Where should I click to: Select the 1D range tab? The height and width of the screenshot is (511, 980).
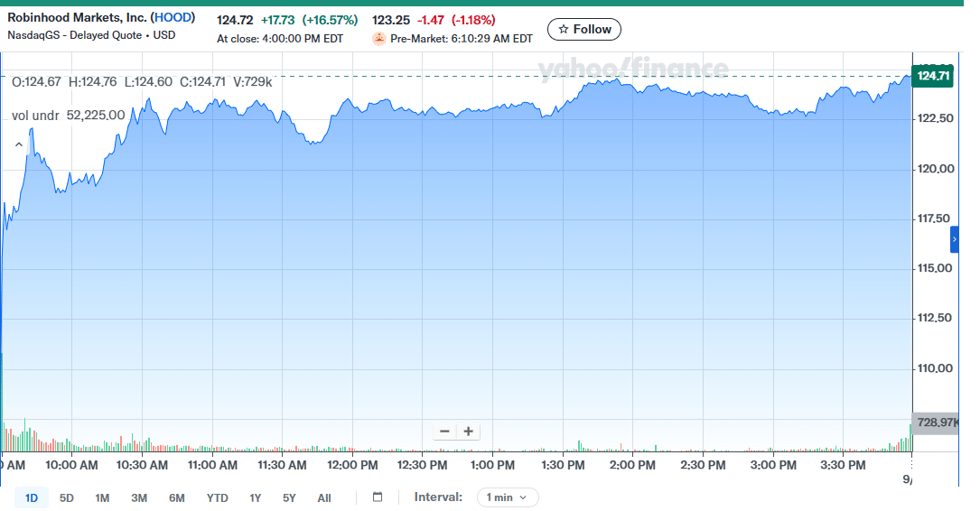point(32,498)
